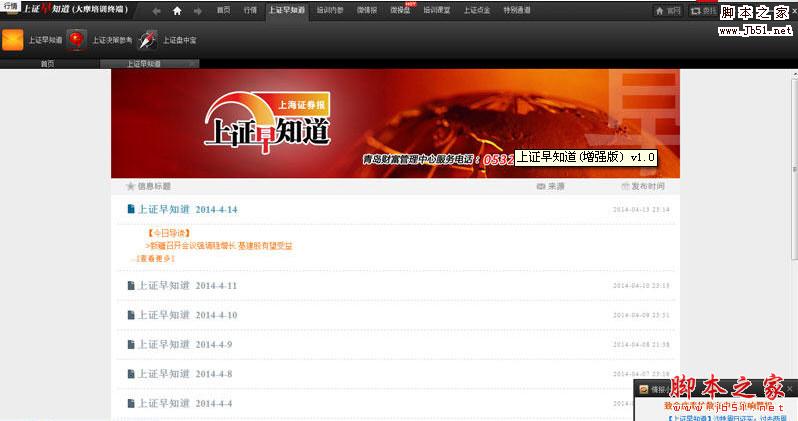798x421 pixels.
Task: Click timestamp 2014-04-13 of first article
Action: tap(641, 210)
